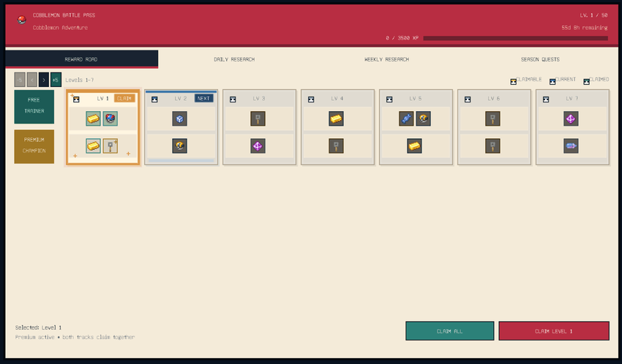Jump forward five levels with +5 button
The width and height of the screenshot is (622, 364).
click(x=56, y=80)
